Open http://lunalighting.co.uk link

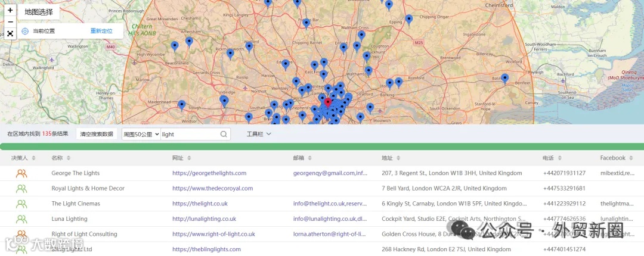[204, 218]
